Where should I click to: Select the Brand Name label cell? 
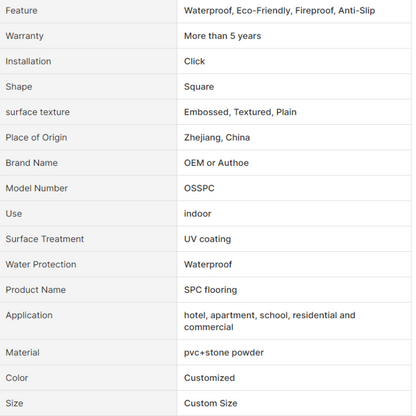coord(88,163)
